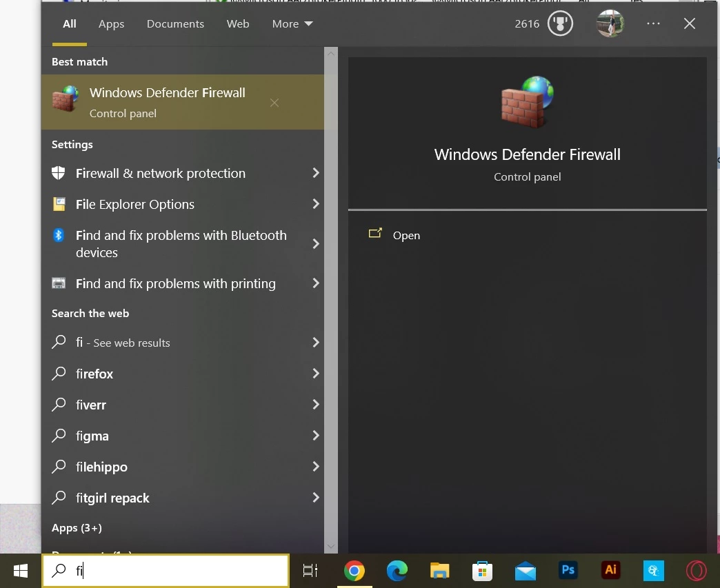Open the user profile avatar
Viewport: 720px width, 588px height.
(610, 23)
